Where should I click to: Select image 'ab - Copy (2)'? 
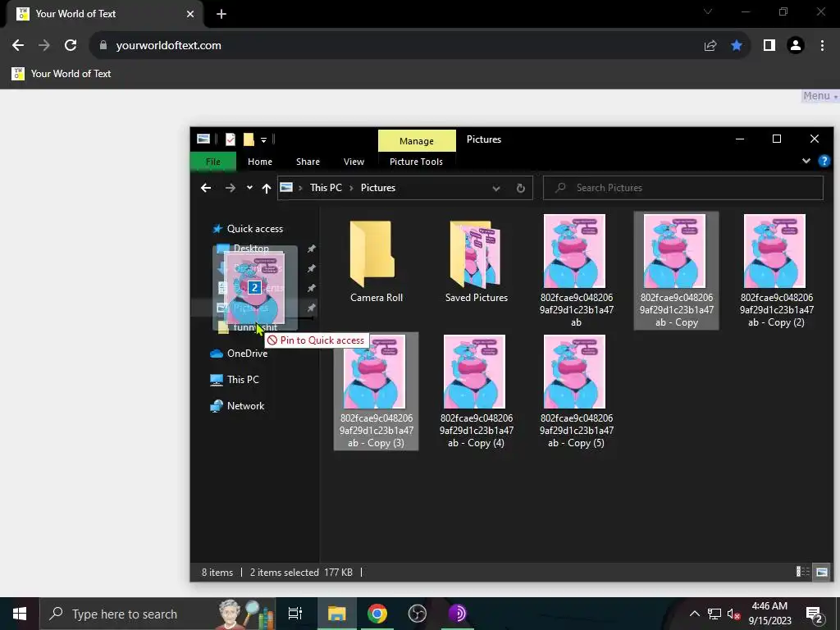(x=776, y=271)
